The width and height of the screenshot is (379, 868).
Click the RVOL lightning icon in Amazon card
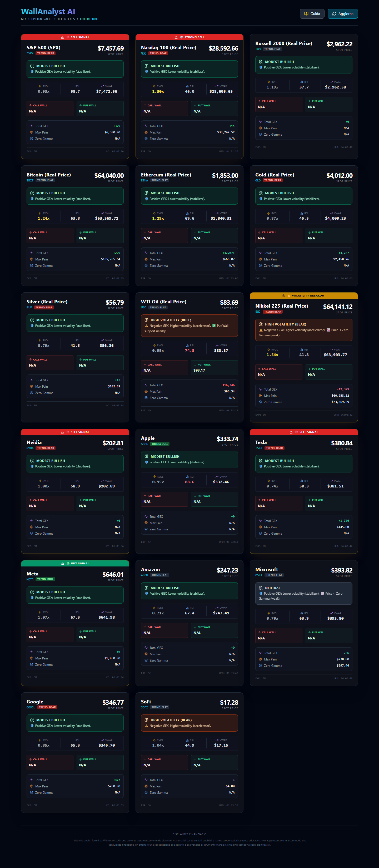154,608
